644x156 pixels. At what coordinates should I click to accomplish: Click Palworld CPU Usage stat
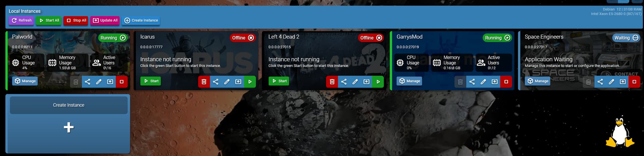(27, 63)
